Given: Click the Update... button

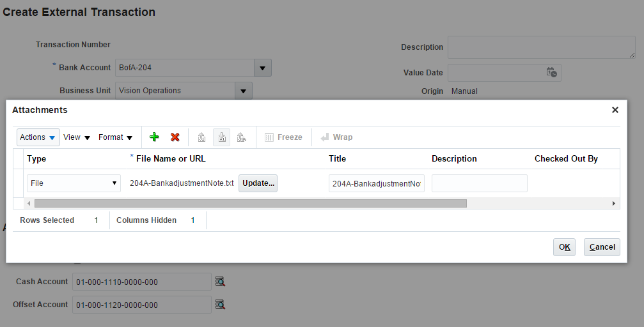Looking at the screenshot, I should click(258, 183).
